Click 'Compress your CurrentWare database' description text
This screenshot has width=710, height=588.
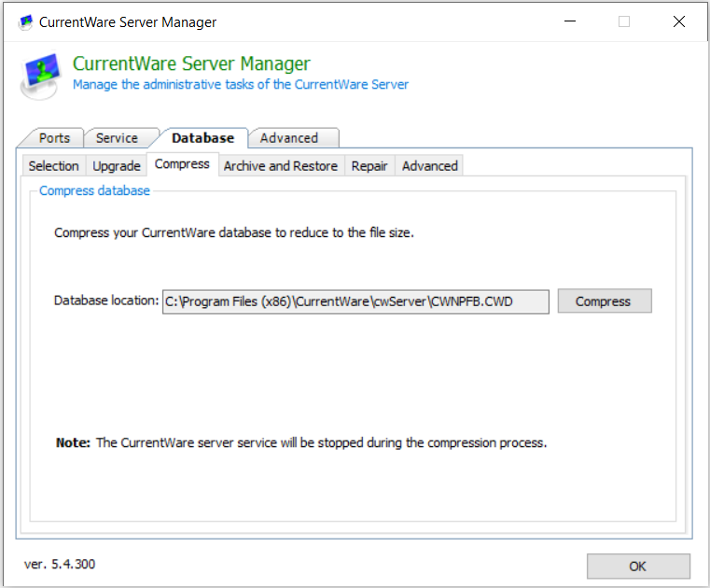coord(234,232)
